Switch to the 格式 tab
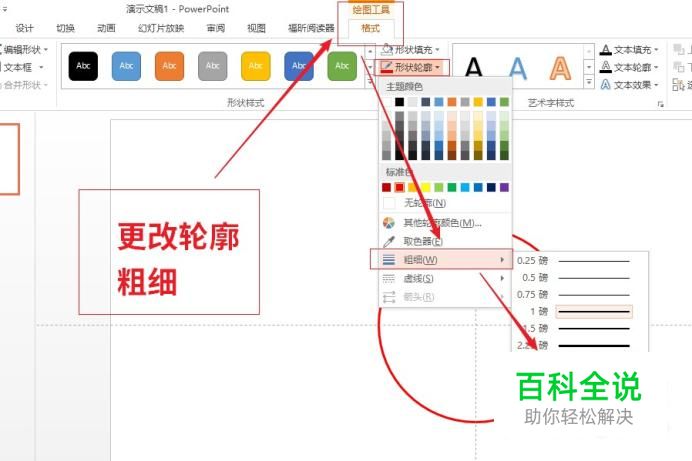The width and height of the screenshot is (692, 461). [370, 28]
